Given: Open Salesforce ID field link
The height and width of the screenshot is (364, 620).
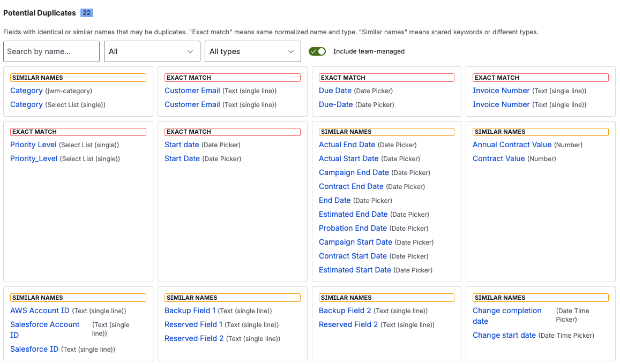Looking at the screenshot, I should click(x=34, y=350).
